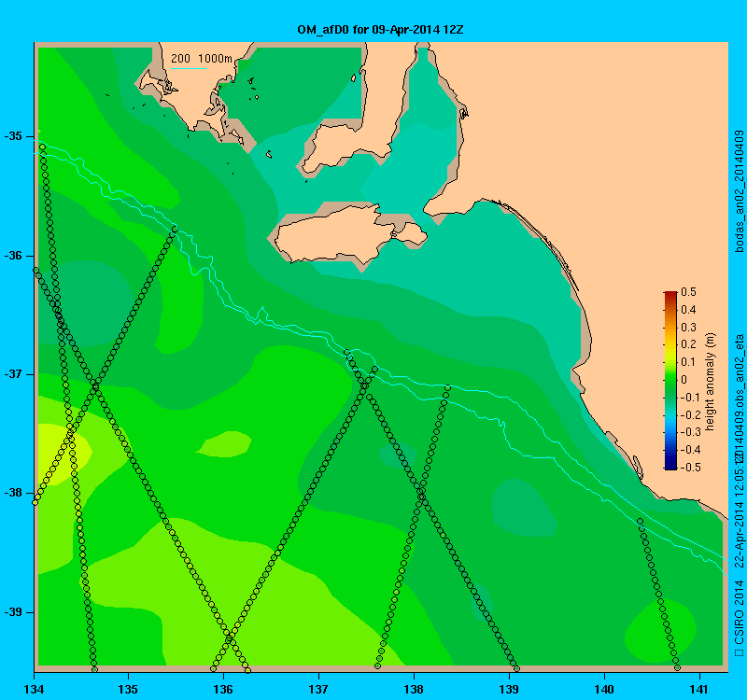The image size is (747, 700).
Task: Click the 0.2 value on the color scale
Action: point(688,344)
